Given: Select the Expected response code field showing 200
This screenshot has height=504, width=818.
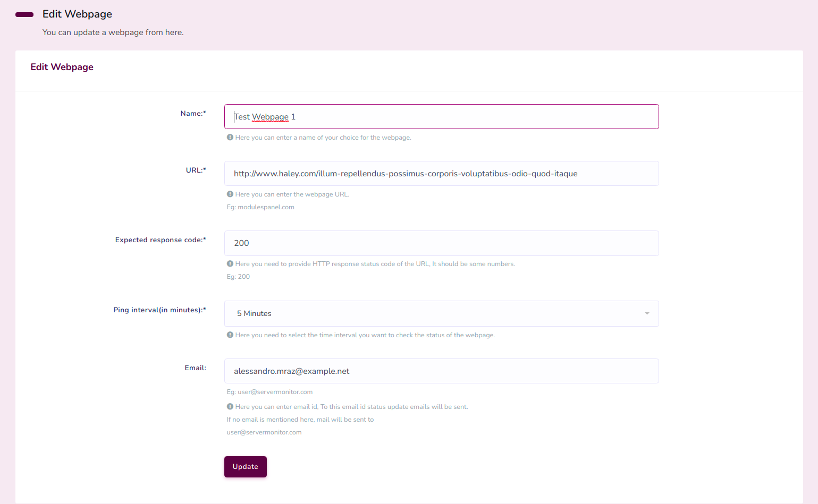Looking at the screenshot, I should (441, 243).
